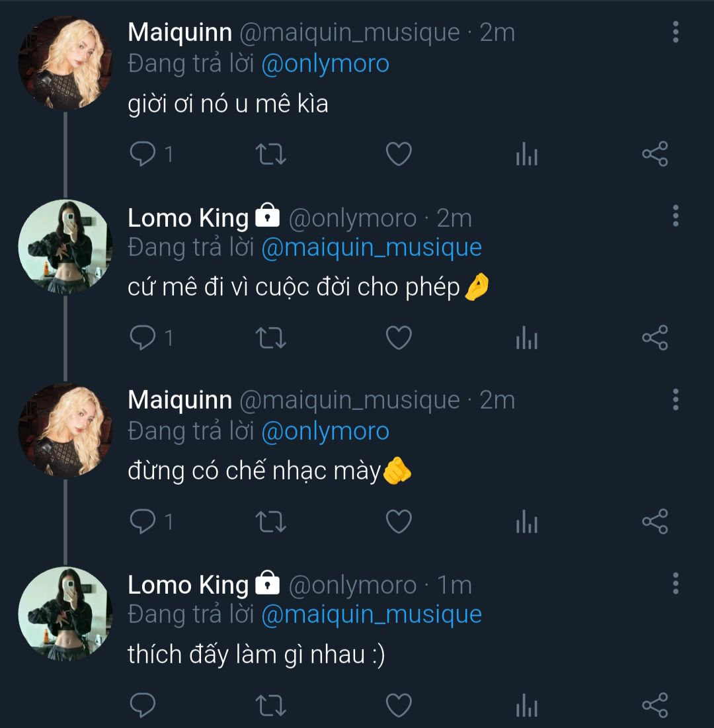Open more options on first Maiquinn tweet
714x728 pixels.
[675, 32]
